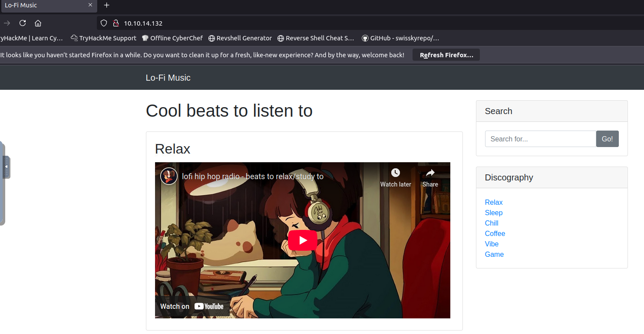Click the Watch on YouTube link

[192, 306]
